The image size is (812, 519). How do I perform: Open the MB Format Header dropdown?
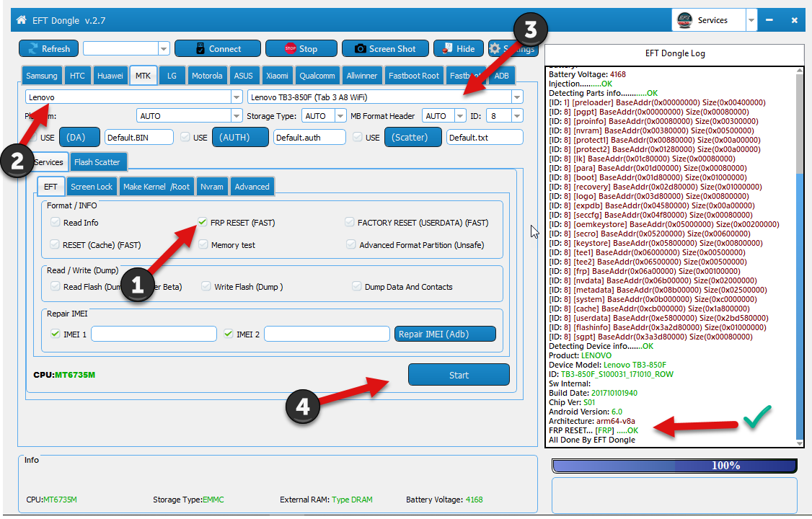pyautogui.click(x=460, y=116)
